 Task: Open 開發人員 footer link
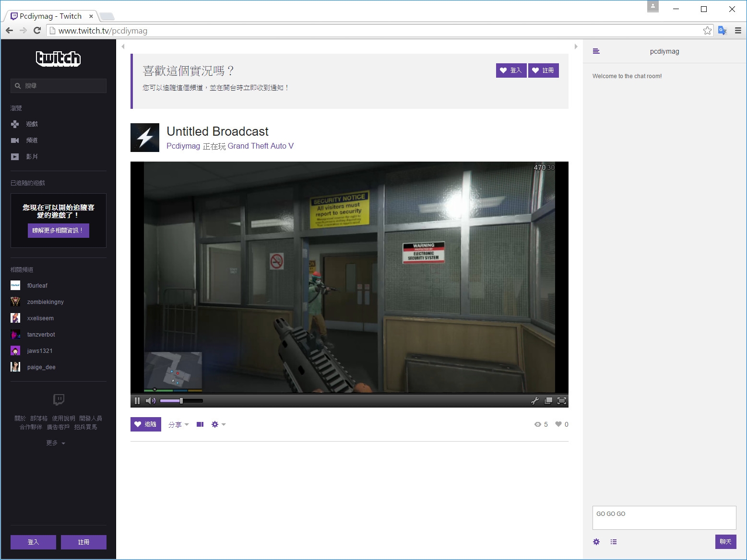point(91,419)
